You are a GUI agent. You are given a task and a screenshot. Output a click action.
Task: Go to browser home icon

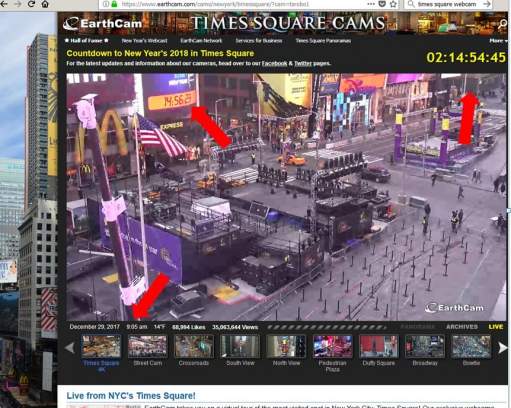pos(45,4)
